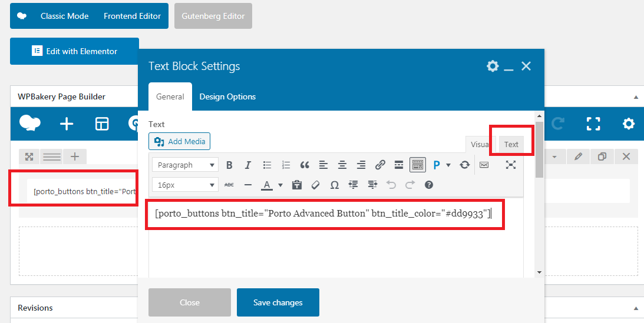Expand the Porto shortcodes dropdown arrow
The height and width of the screenshot is (323, 644).
[448, 165]
